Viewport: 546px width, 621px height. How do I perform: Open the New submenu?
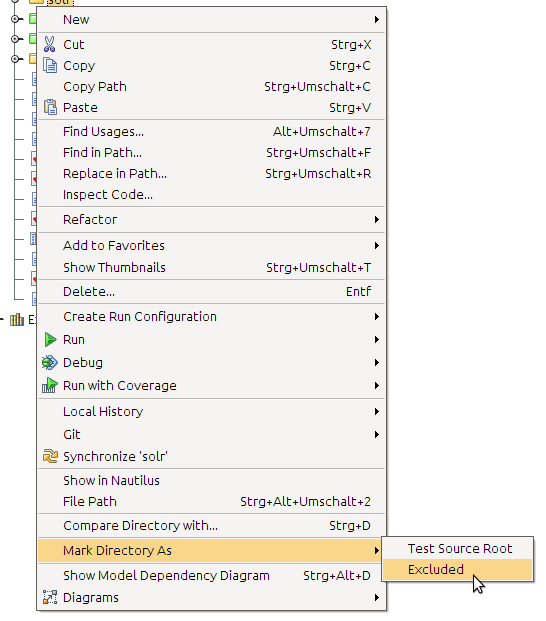pos(211,19)
